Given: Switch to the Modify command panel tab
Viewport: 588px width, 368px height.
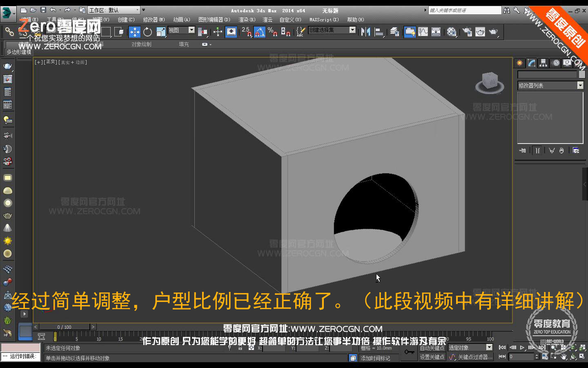Looking at the screenshot, I should click(531, 63).
